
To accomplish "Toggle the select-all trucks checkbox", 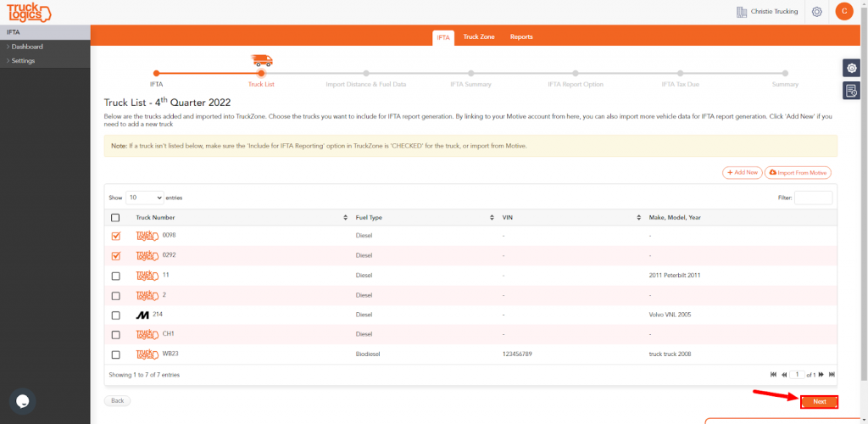I will (x=115, y=218).
